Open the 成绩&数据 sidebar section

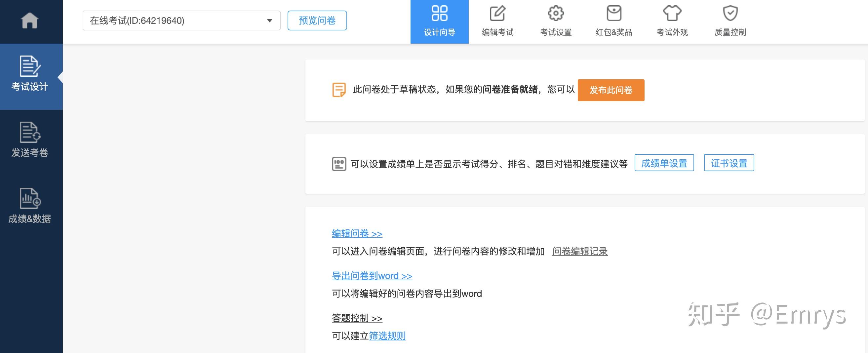pyautogui.click(x=31, y=206)
